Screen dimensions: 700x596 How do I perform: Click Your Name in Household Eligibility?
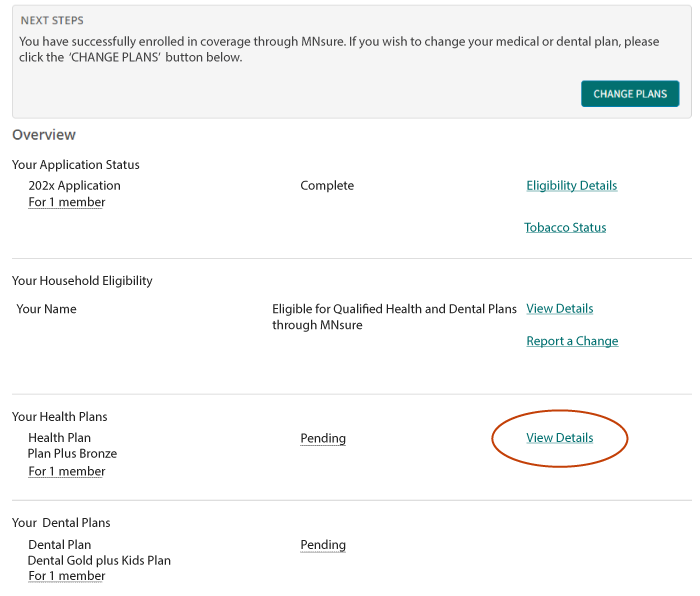47,310
